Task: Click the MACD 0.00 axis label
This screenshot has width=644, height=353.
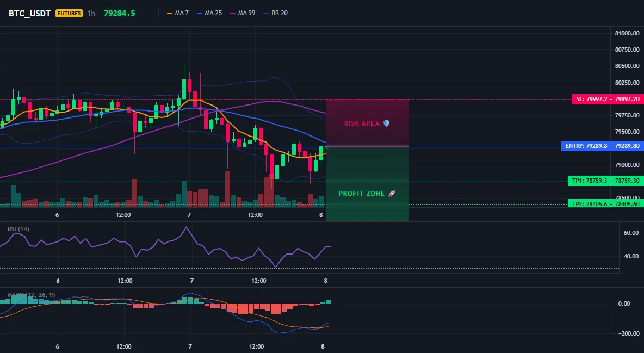Action: (624, 304)
